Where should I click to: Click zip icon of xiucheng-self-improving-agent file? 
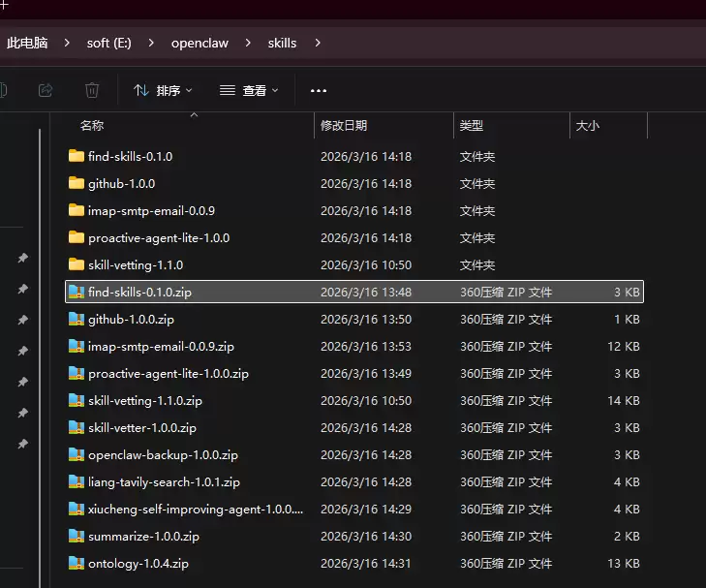(x=77, y=509)
